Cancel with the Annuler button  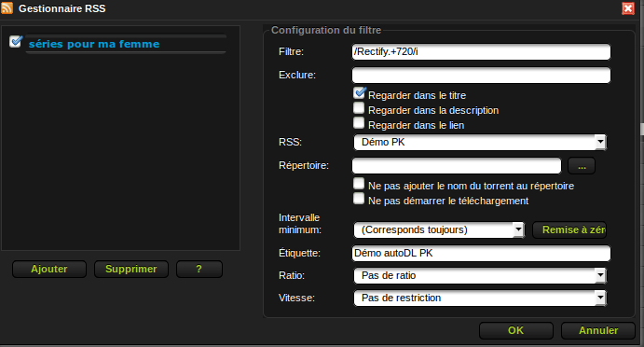598,330
